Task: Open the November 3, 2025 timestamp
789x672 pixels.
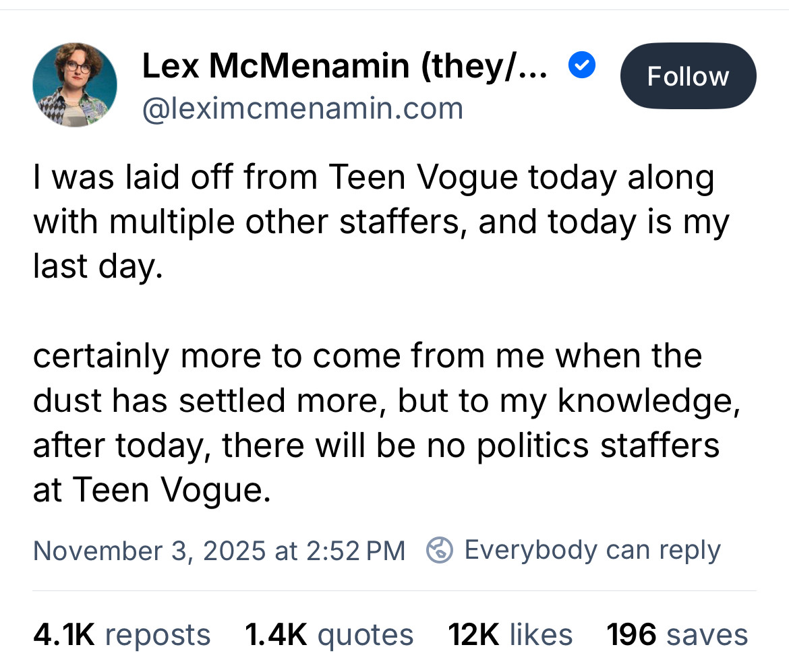Action: click(x=218, y=551)
